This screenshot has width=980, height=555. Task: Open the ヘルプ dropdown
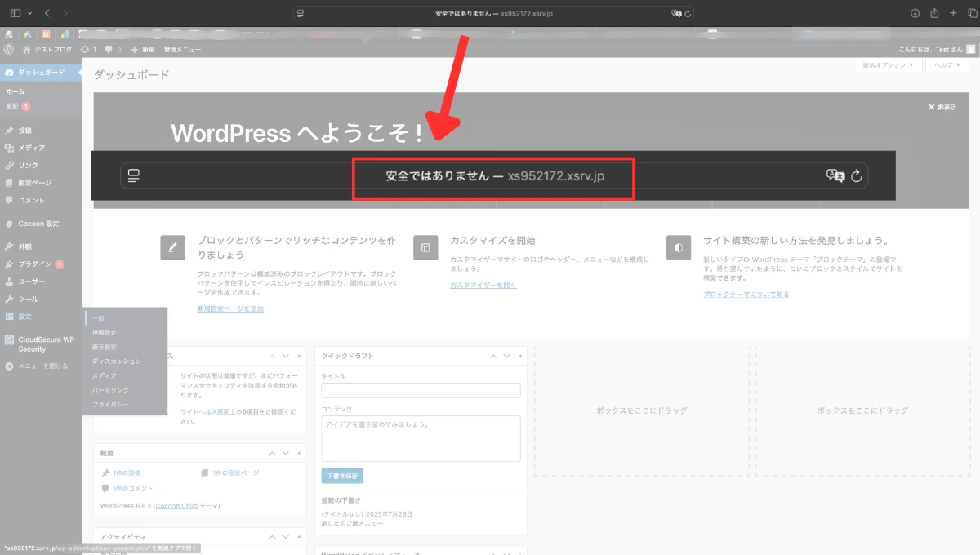[947, 64]
